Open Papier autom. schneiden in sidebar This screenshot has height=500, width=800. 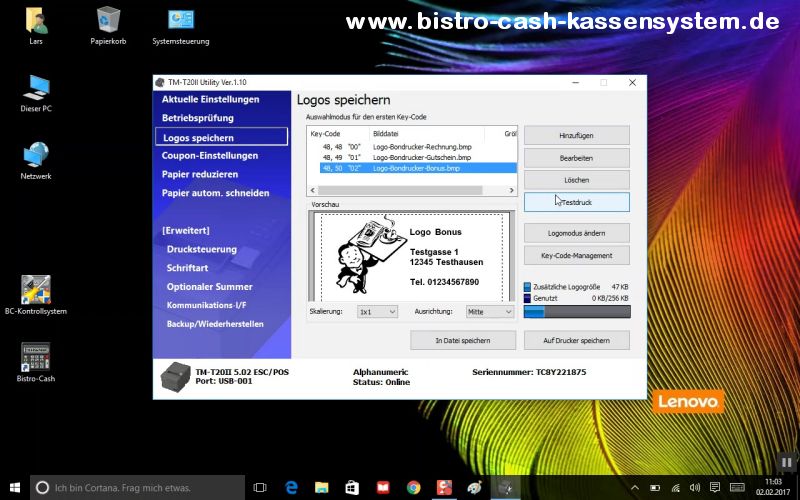click(x=215, y=193)
